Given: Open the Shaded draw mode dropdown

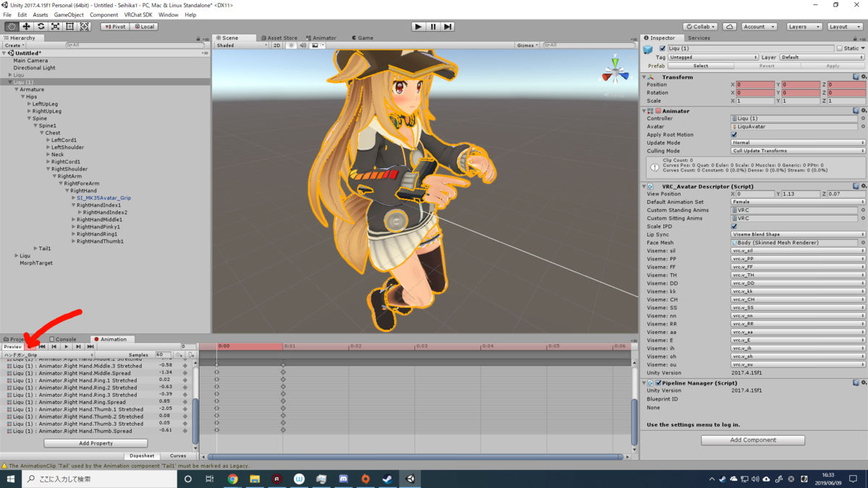Looking at the screenshot, I should [x=242, y=45].
